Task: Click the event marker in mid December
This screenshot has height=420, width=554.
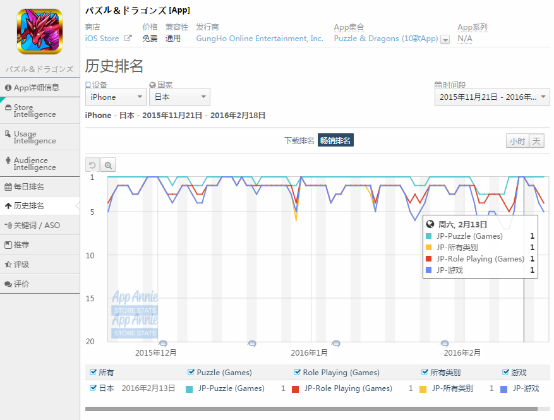Action: (252, 343)
